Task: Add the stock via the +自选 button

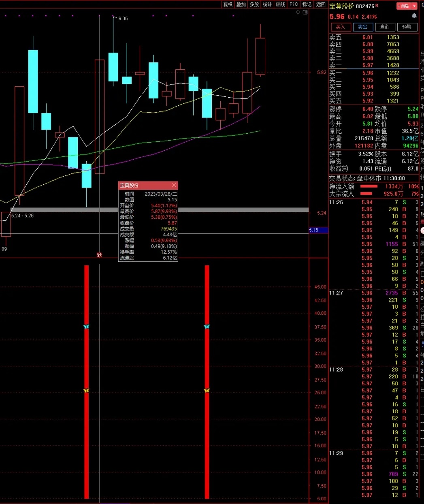Action: pyautogui.click(x=404, y=6)
